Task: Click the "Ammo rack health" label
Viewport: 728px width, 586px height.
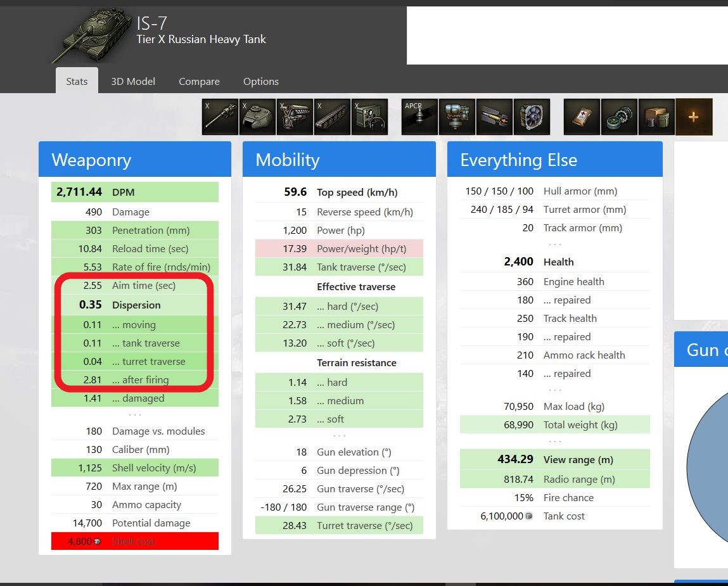Action: [584, 355]
